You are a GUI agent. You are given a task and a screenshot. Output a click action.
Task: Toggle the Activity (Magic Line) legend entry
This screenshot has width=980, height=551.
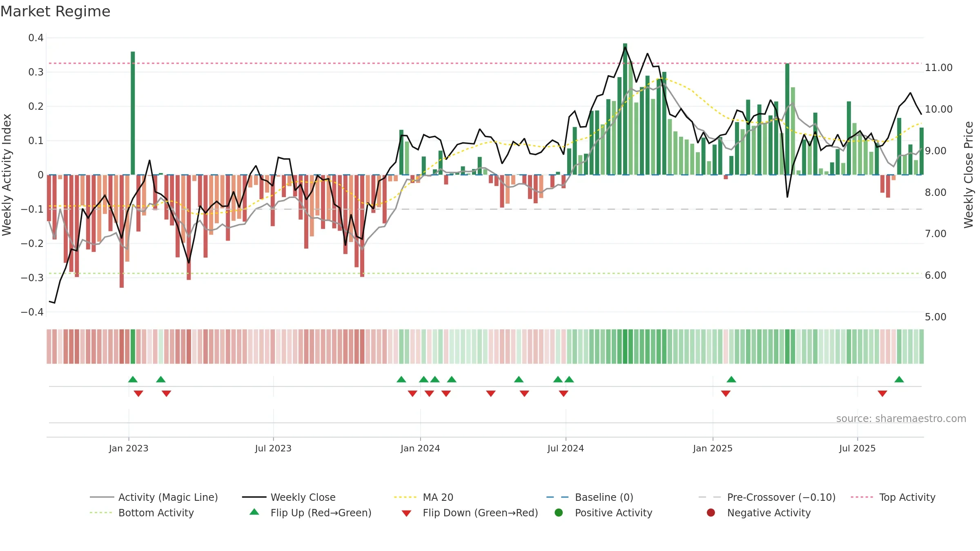154,497
